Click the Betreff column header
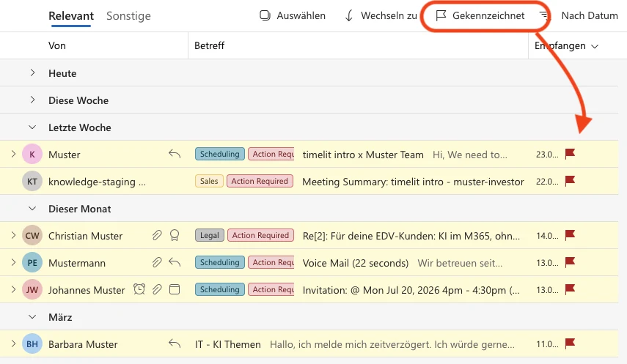The height and width of the screenshot is (364, 627). click(x=209, y=45)
